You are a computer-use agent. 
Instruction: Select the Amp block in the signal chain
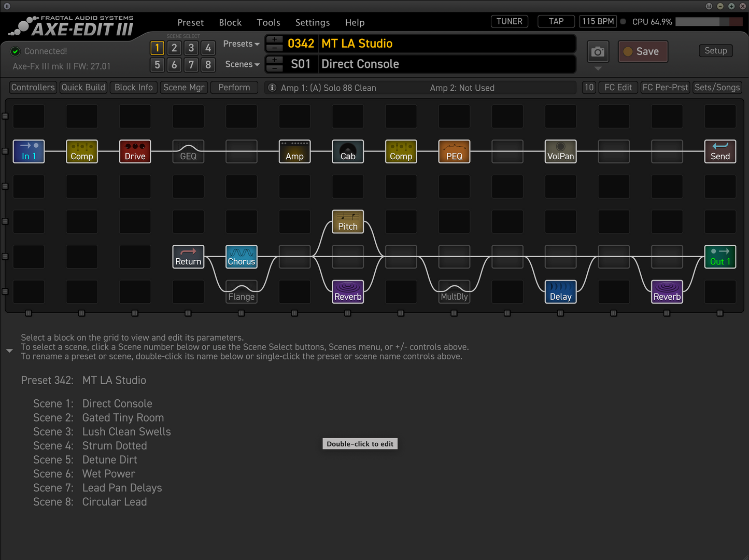pyautogui.click(x=294, y=151)
